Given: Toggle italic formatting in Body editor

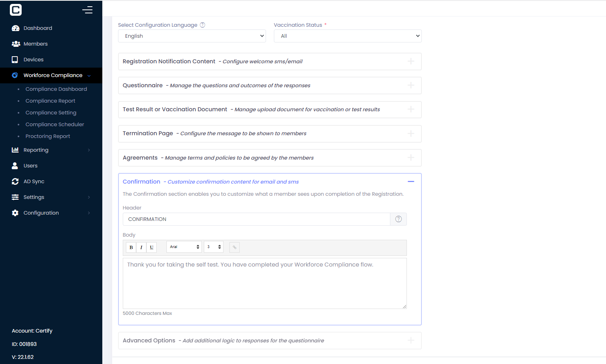Looking at the screenshot, I should [x=141, y=247].
